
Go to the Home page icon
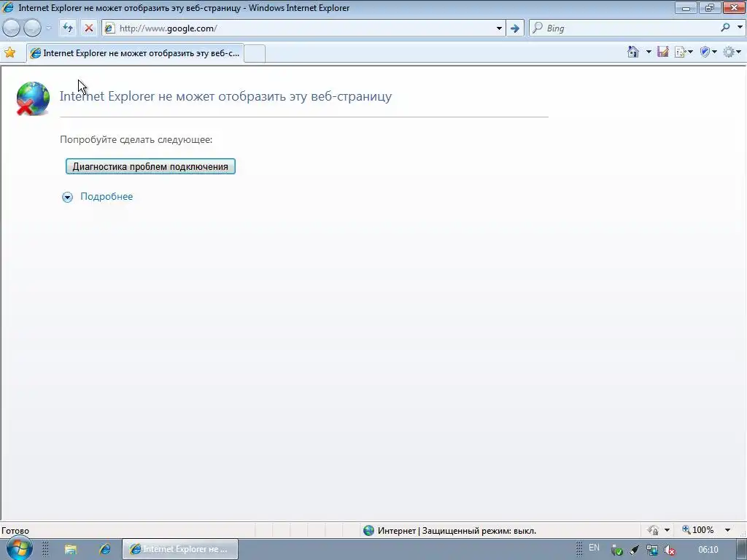tap(633, 52)
